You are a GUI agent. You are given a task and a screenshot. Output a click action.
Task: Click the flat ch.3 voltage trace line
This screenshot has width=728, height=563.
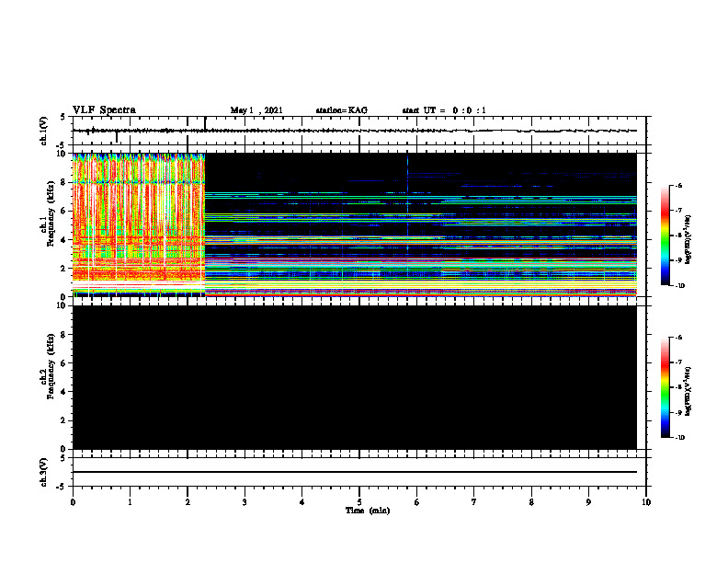(x=355, y=472)
